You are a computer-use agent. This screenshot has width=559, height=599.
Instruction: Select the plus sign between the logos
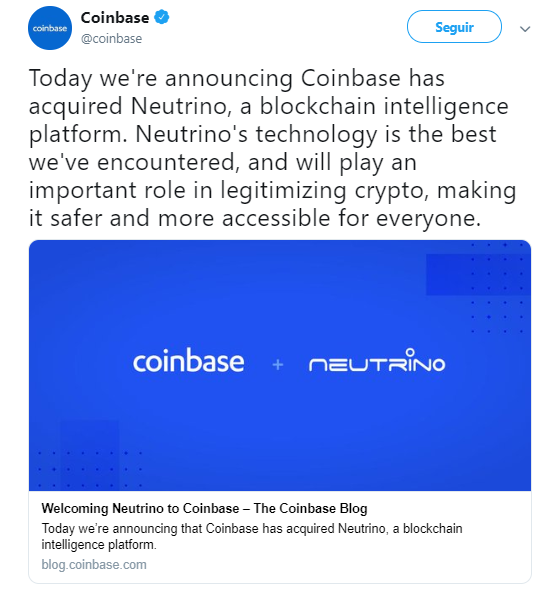278,365
